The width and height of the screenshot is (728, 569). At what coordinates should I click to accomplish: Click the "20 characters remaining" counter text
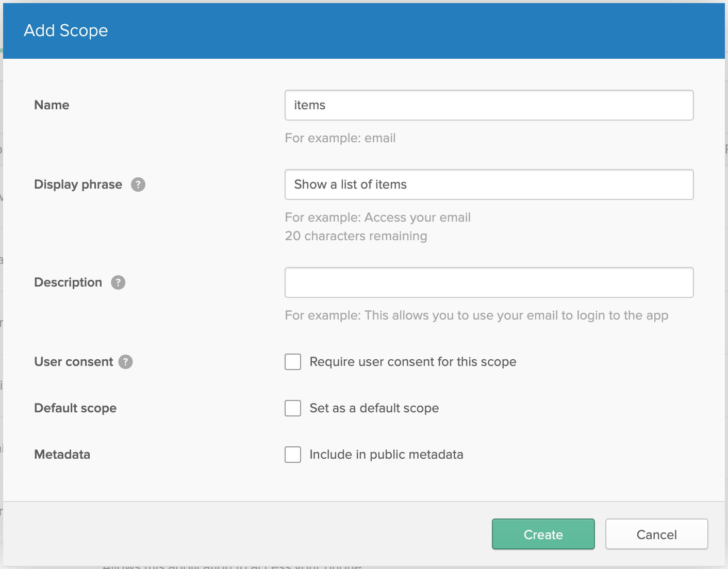(x=356, y=236)
